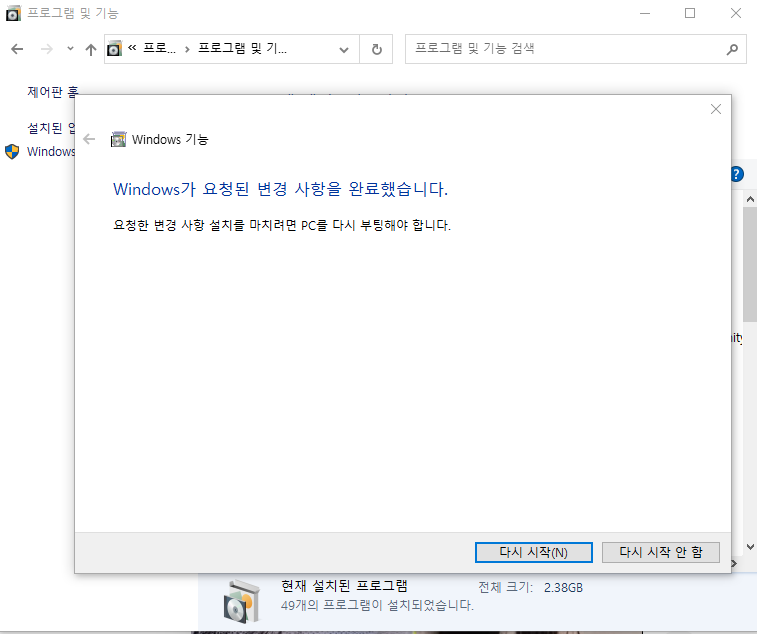Click the address bar control panel icon
The height and width of the screenshot is (634, 757).
114,49
